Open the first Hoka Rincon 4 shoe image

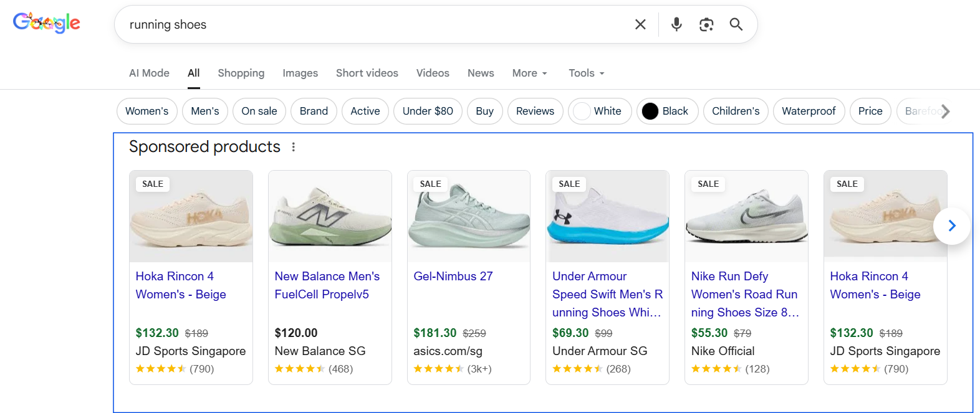(x=191, y=216)
